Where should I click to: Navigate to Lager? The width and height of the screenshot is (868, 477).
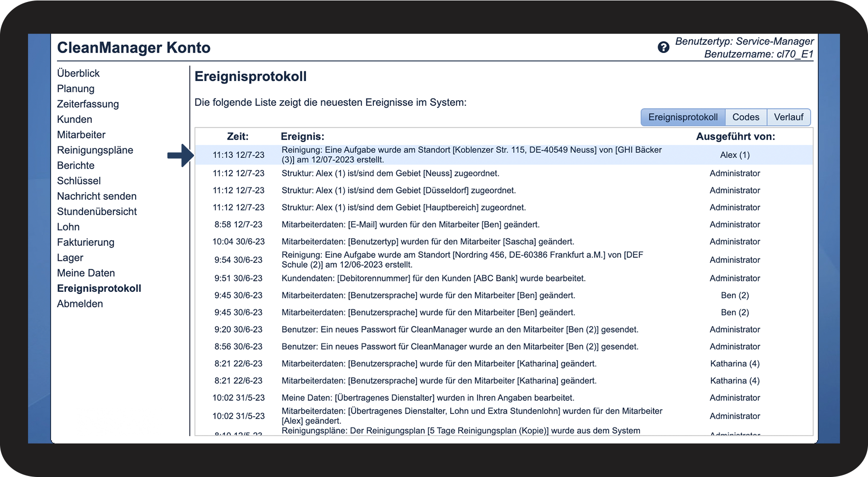pos(70,258)
